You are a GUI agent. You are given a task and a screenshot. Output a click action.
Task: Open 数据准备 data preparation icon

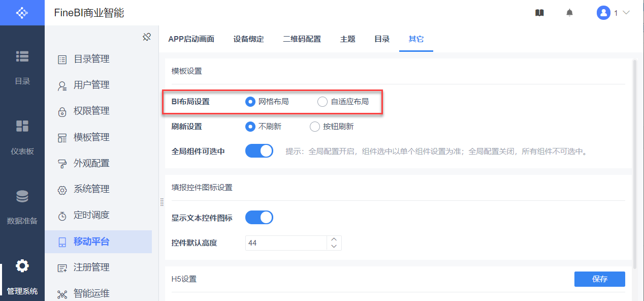pyautogui.click(x=22, y=196)
